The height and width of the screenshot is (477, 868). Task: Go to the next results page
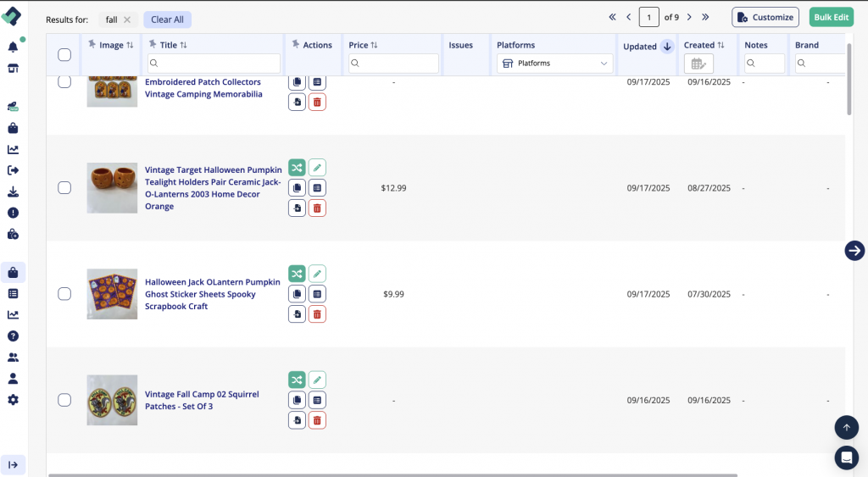(x=689, y=17)
